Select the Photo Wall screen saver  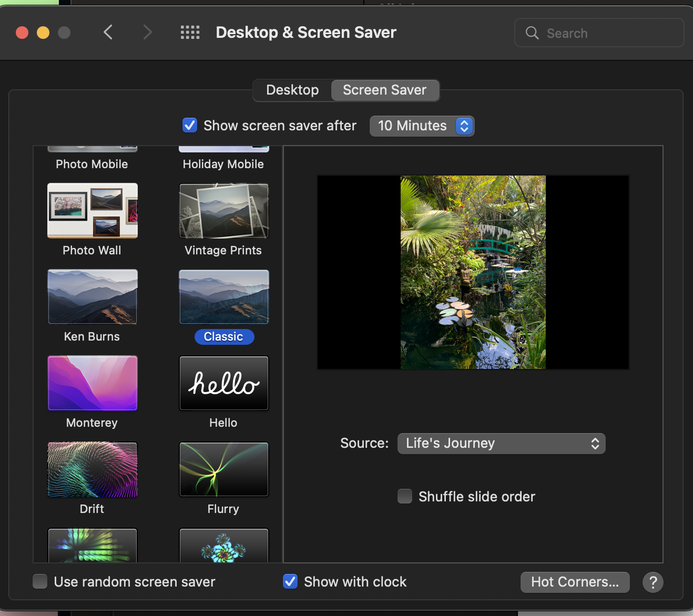tap(93, 211)
